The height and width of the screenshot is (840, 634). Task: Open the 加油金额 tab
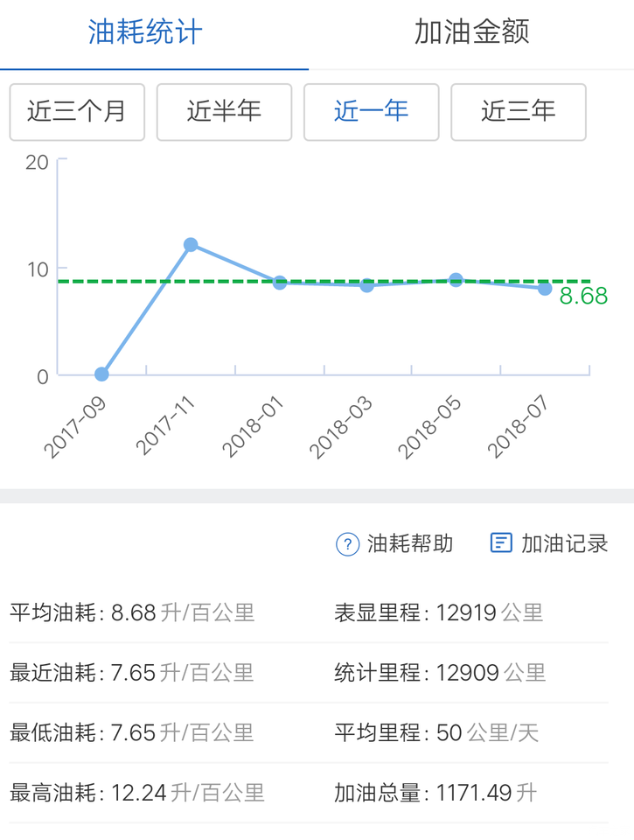(471, 33)
